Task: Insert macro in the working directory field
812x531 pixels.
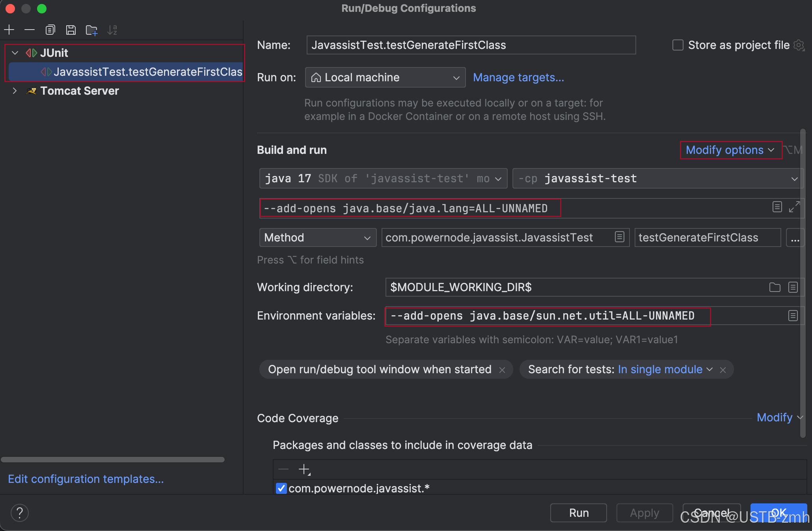Action: coord(793,287)
